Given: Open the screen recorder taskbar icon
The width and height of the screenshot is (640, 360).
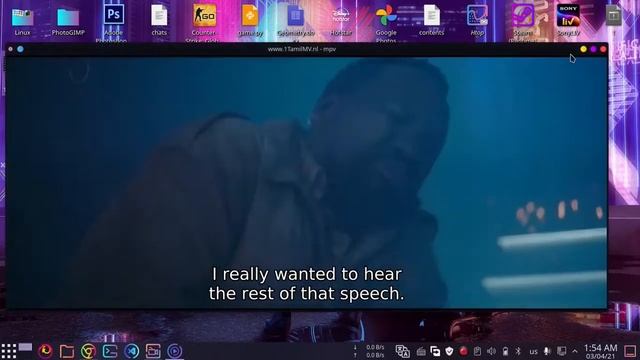Looking at the screenshot, I should pos(153,351).
